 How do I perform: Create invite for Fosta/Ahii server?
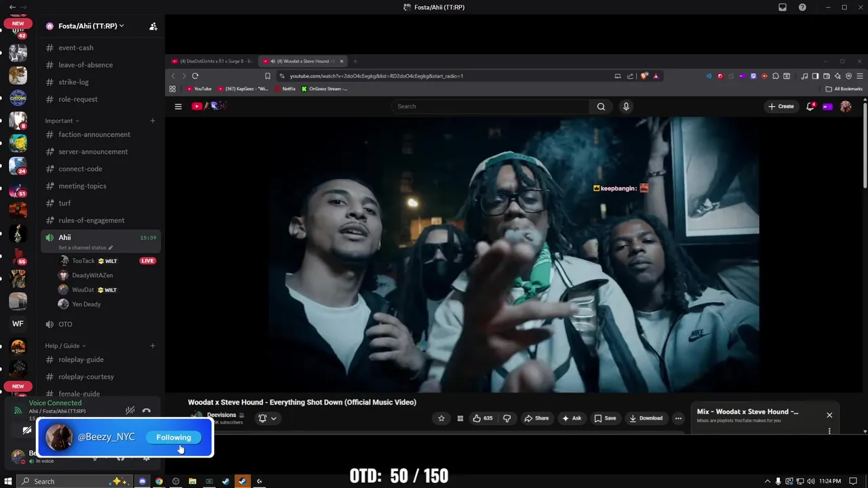click(x=153, y=26)
